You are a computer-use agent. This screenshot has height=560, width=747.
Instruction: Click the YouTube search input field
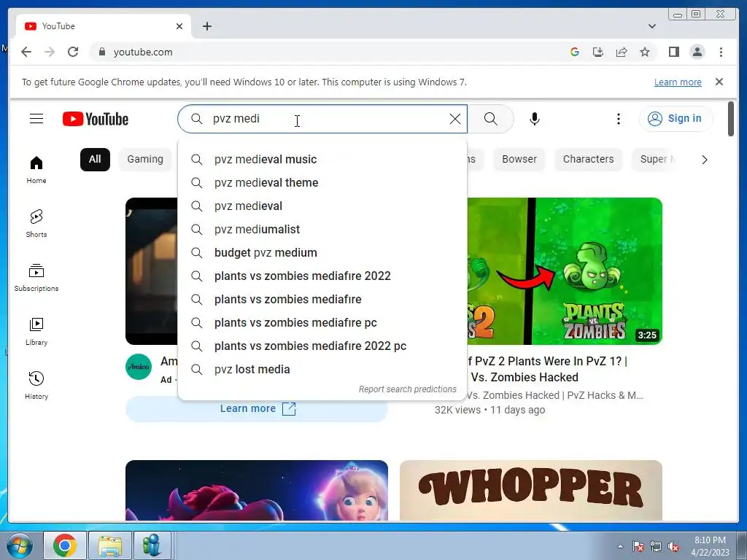pos(322,119)
